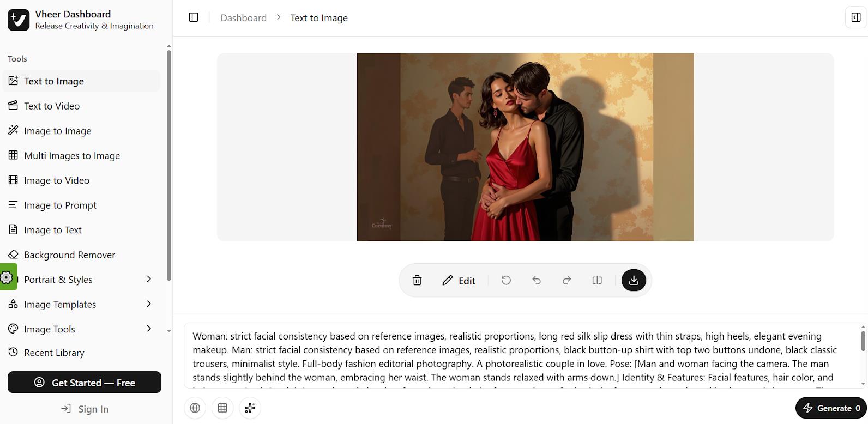Image resolution: width=868 pixels, height=424 pixels.
Task: Click the Generate button
Action: 831,408
